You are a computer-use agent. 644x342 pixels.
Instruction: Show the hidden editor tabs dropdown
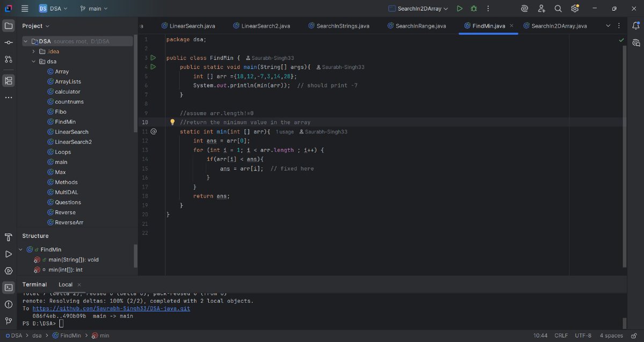[608, 26]
